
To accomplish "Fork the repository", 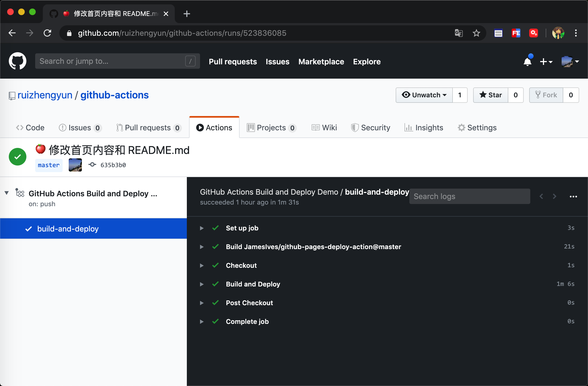I will 546,95.
